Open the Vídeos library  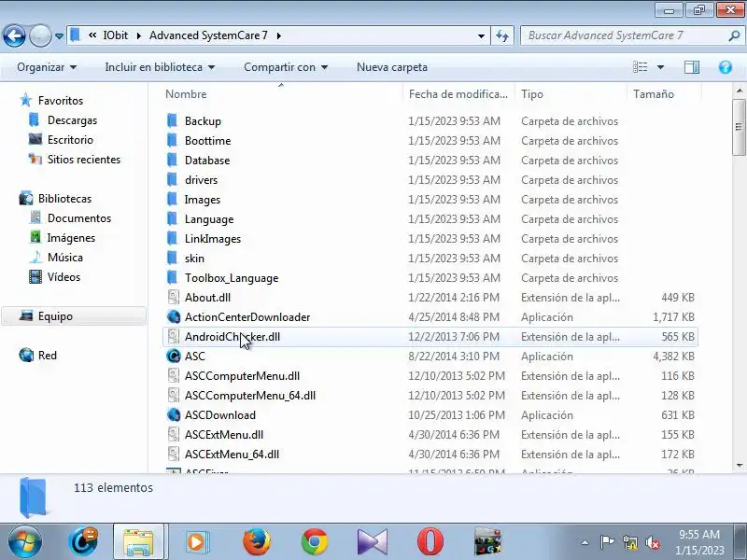click(x=63, y=276)
